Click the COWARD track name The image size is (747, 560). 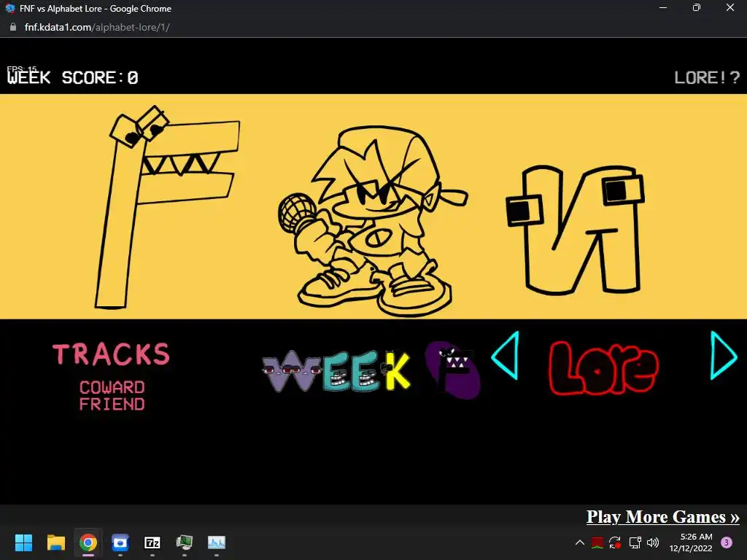[x=112, y=387]
